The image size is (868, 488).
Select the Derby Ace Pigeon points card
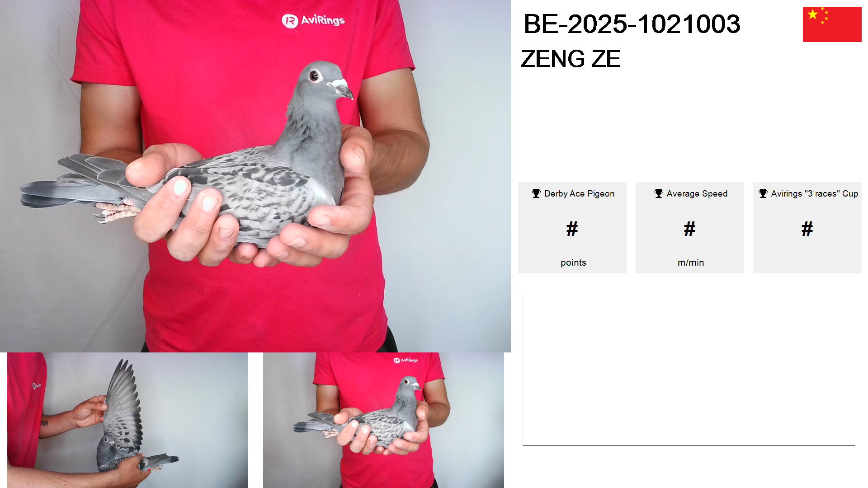(x=572, y=228)
